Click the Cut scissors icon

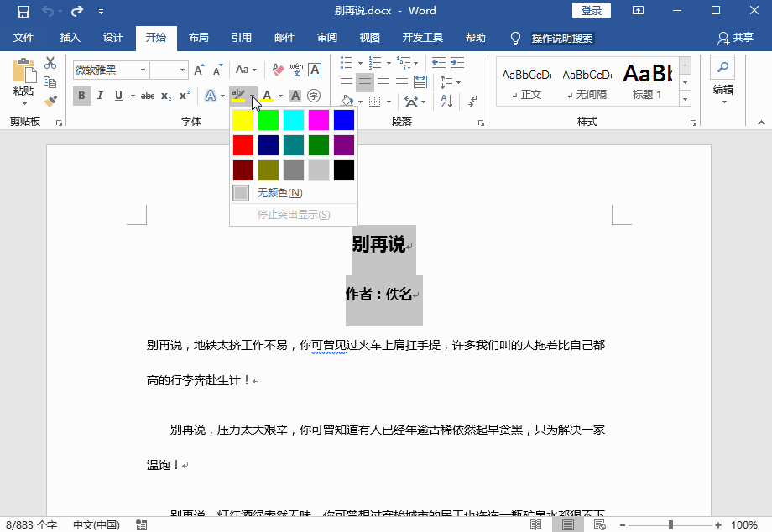click(x=50, y=63)
